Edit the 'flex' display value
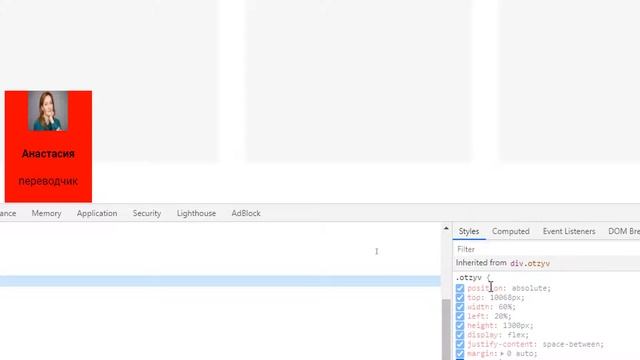This screenshot has height=360, width=640. (516, 335)
